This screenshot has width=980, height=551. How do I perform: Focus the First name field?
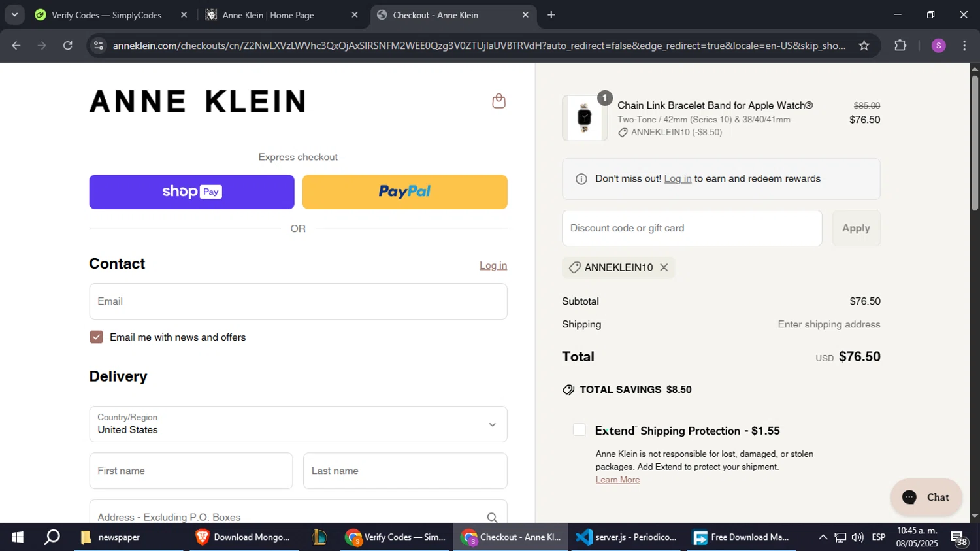tap(191, 471)
